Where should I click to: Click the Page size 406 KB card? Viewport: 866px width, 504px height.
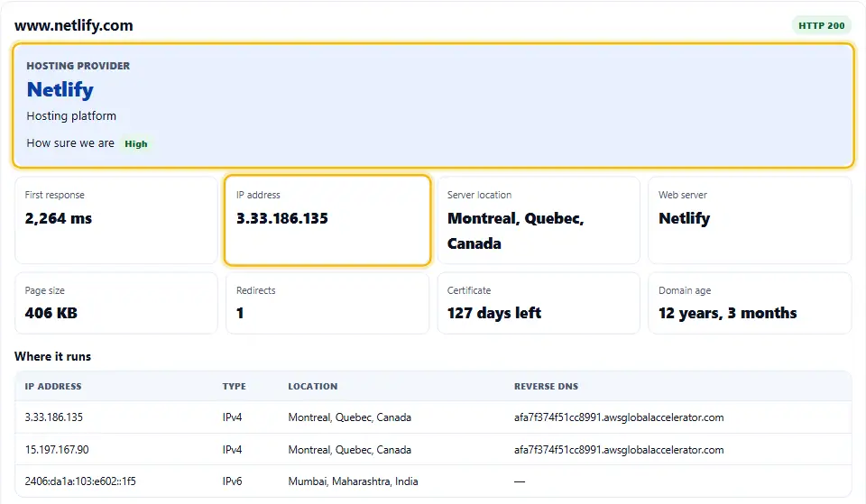click(116, 303)
